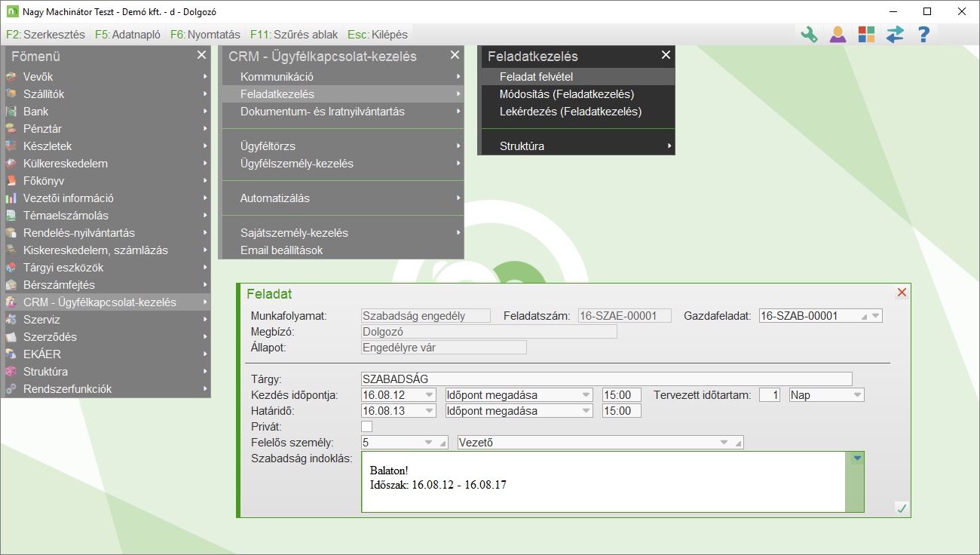Expand the Vezető dropdown
Image resolution: width=980 pixels, height=555 pixels.
click(724, 443)
